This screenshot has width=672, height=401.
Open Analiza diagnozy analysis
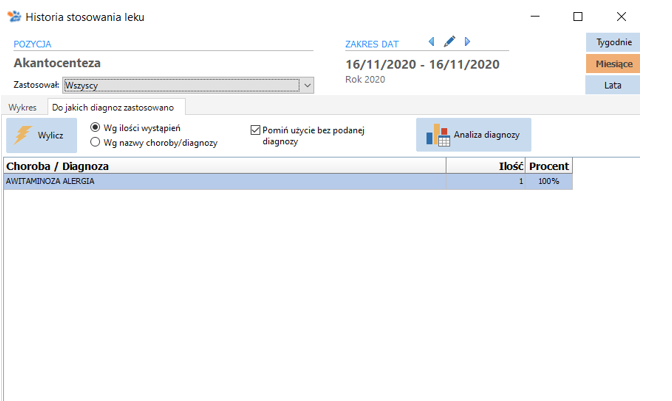474,135
